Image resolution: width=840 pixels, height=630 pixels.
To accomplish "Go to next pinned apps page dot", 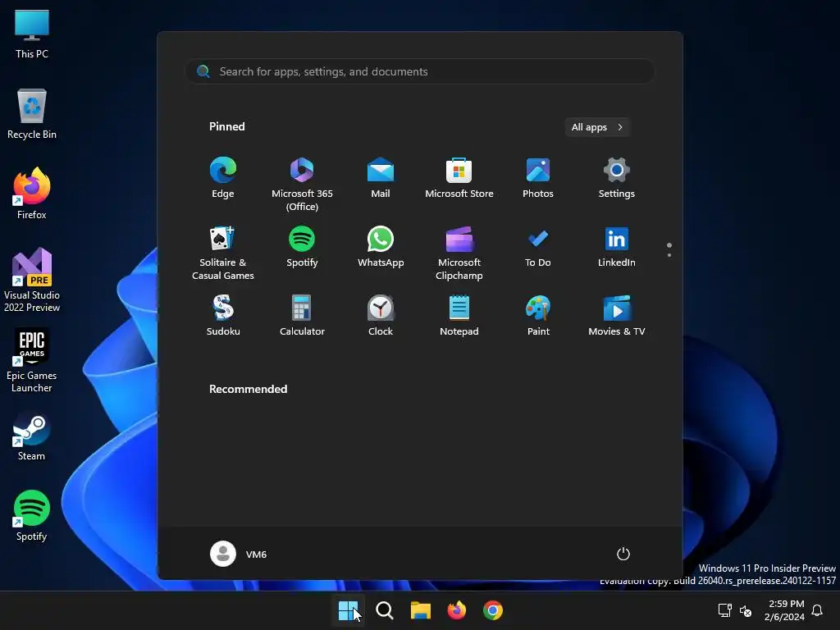I will 669,255.
